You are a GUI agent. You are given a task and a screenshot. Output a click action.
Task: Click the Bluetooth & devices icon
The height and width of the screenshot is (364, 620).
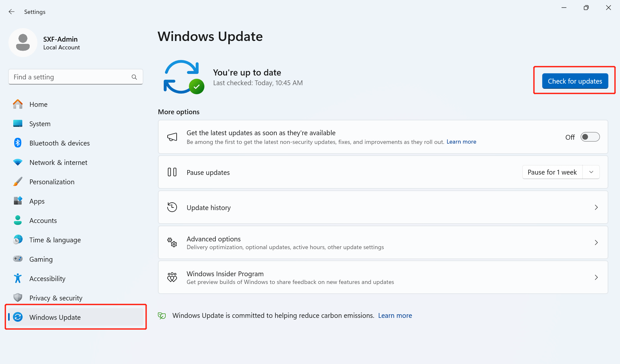point(17,143)
